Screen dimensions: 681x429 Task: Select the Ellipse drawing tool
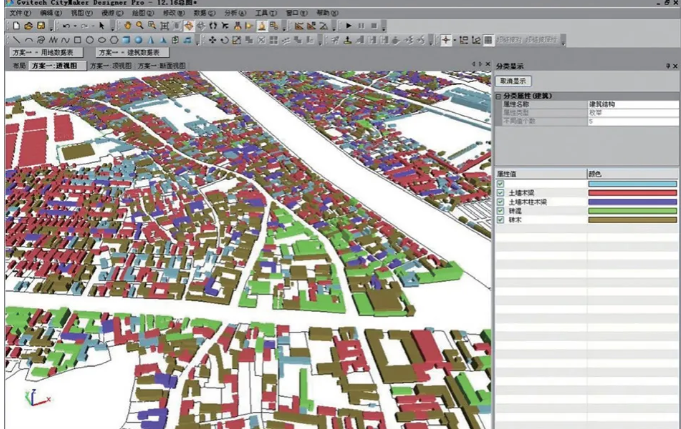[x=102, y=40]
